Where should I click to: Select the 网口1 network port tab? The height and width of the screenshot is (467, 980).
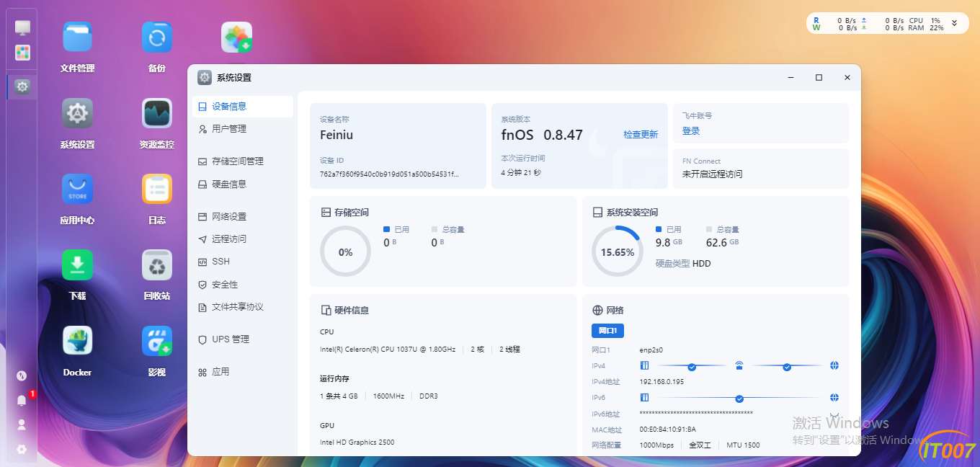(x=607, y=331)
